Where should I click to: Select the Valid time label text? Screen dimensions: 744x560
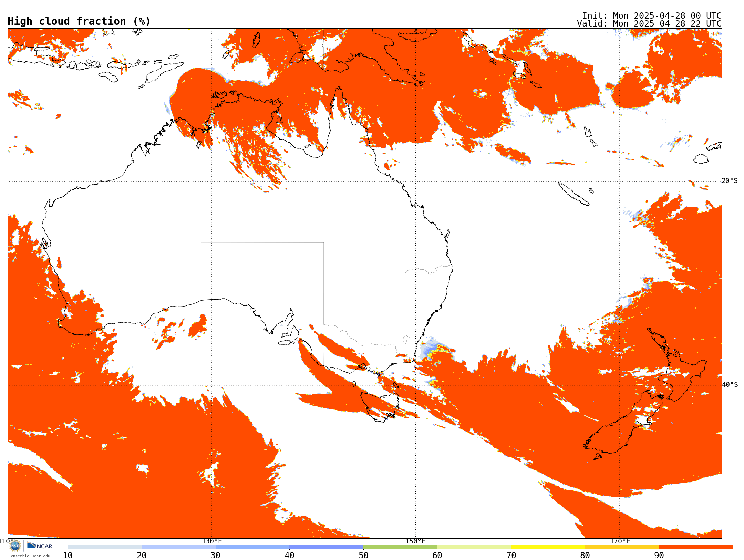[x=649, y=24]
